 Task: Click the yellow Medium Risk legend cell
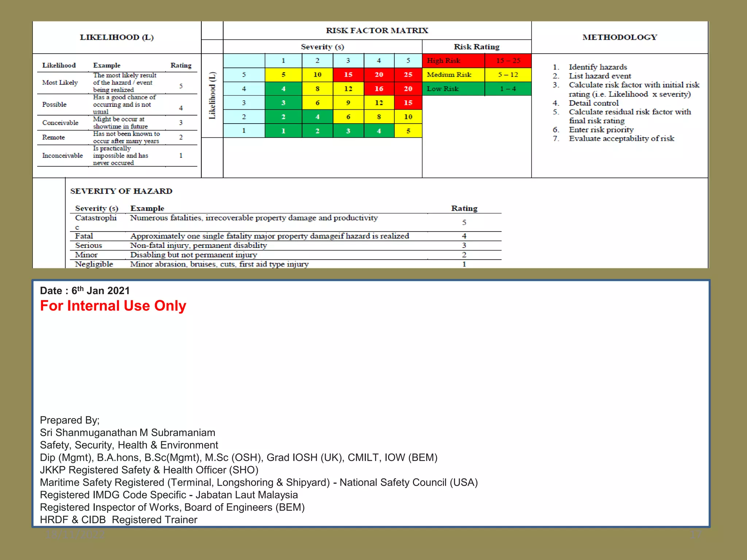pyautogui.click(x=453, y=75)
